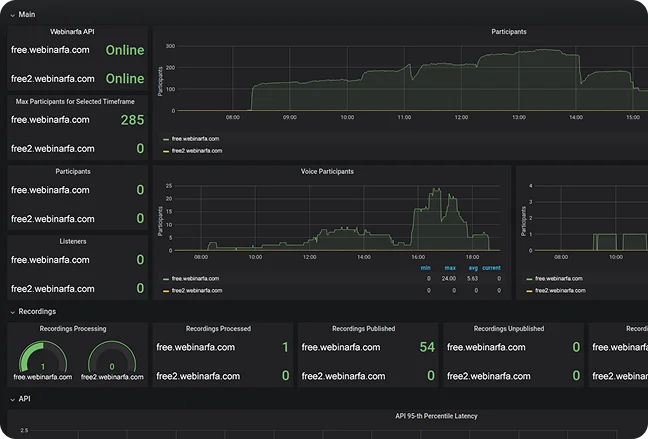Screen dimensions: 648x439
Task: Click the Online status for free2.webinarfa.com
Action: [x=125, y=78]
